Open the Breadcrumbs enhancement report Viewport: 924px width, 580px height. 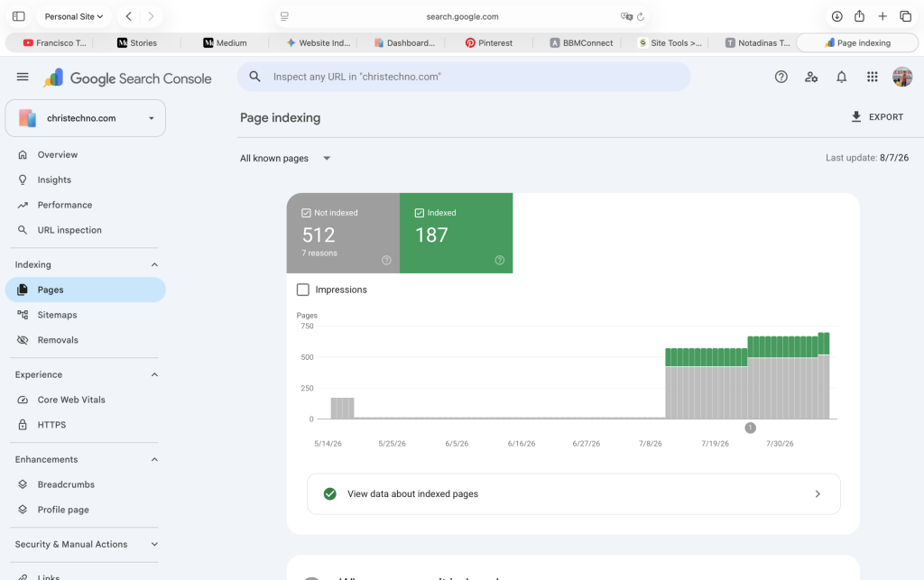coord(86,484)
